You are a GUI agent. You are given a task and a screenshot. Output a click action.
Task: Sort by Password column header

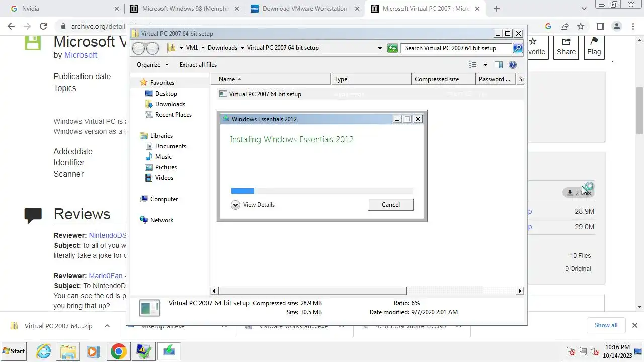coord(496,79)
